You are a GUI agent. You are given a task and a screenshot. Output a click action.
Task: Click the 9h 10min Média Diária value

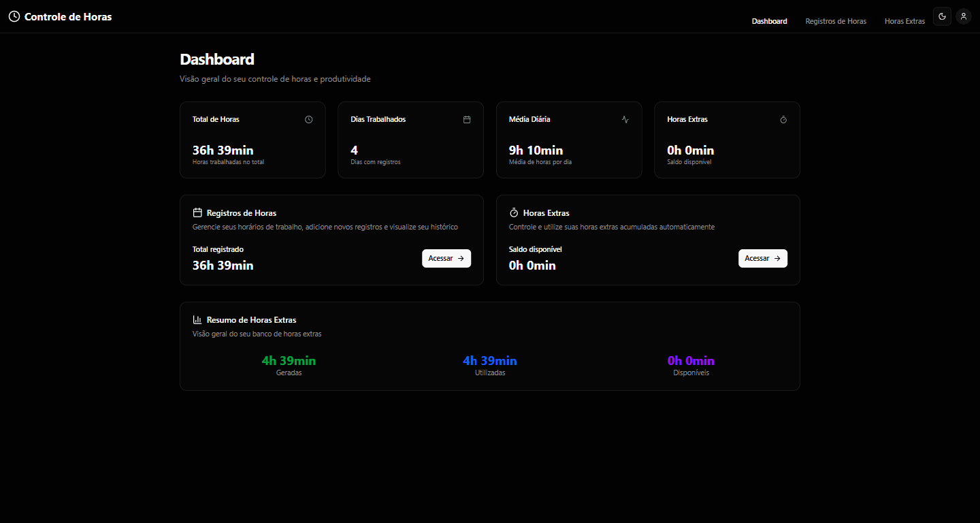click(x=536, y=150)
